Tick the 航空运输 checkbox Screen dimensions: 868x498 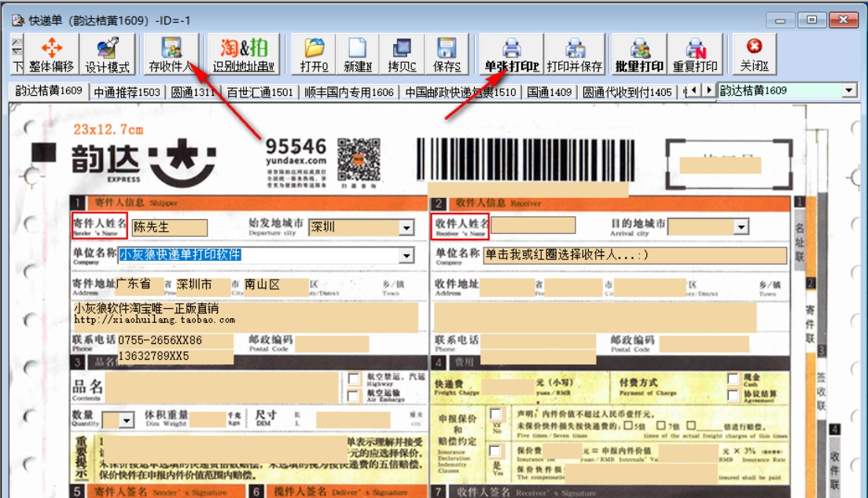(353, 396)
